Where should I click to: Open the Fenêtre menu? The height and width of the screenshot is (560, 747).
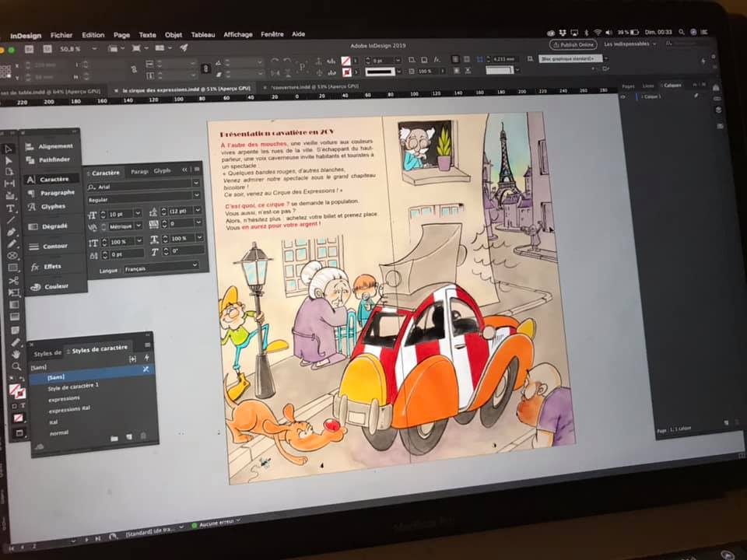click(x=272, y=34)
